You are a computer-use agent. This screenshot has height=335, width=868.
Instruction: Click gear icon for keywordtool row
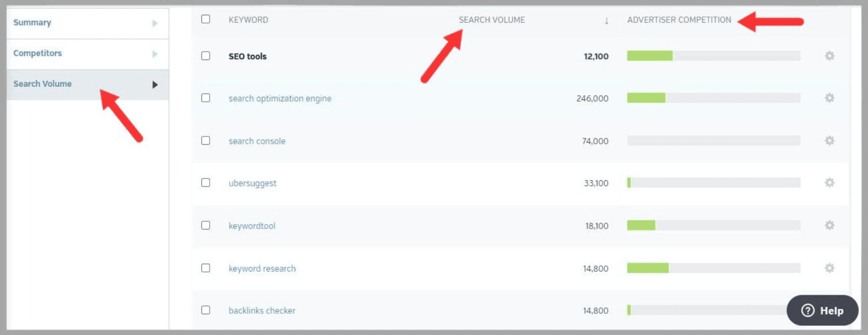[x=829, y=225]
